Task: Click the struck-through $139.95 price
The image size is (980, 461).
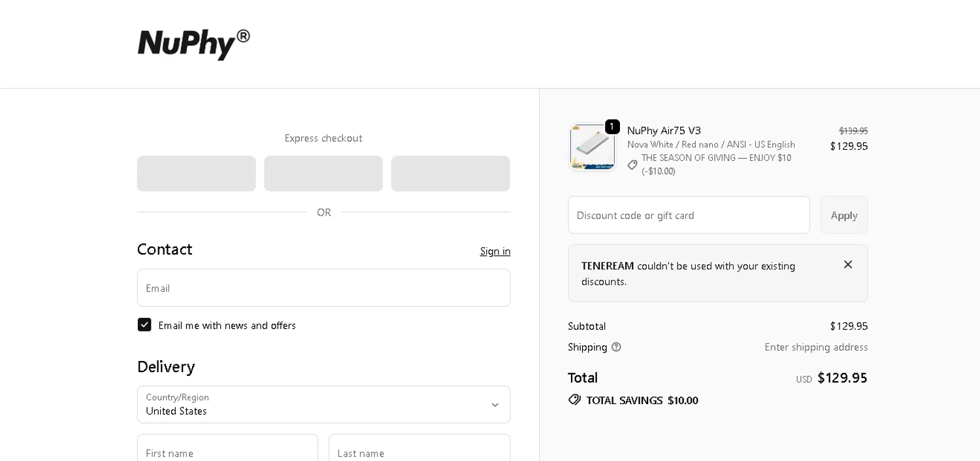Action: [853, 131]
